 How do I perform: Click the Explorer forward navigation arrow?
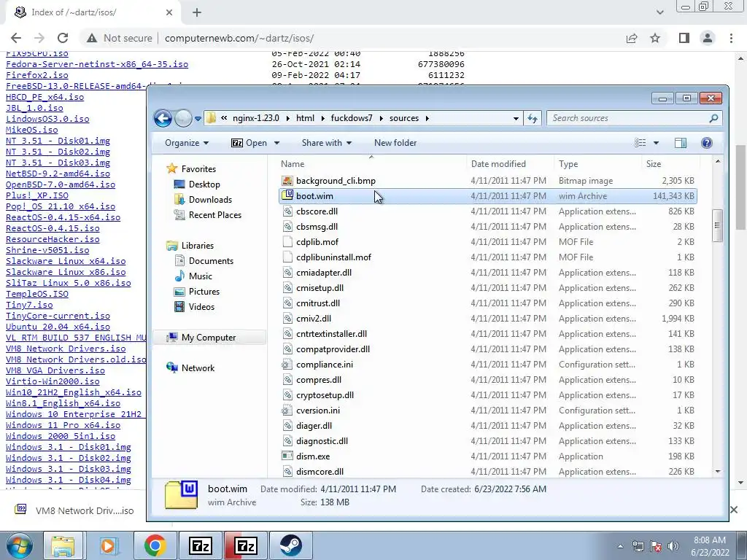click(x=183, y=118)
